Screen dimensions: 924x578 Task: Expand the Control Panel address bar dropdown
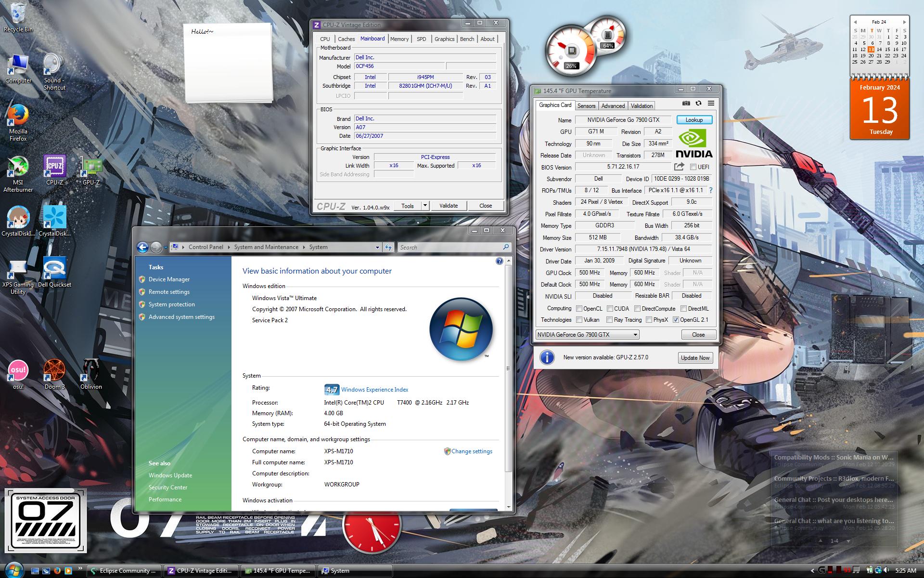coord(377,247)
